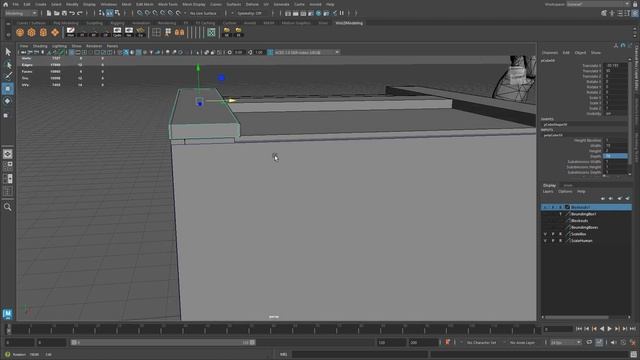Click the MEL command line input
640x360 pixels.
pyautogui.click(x=359, y=354)
